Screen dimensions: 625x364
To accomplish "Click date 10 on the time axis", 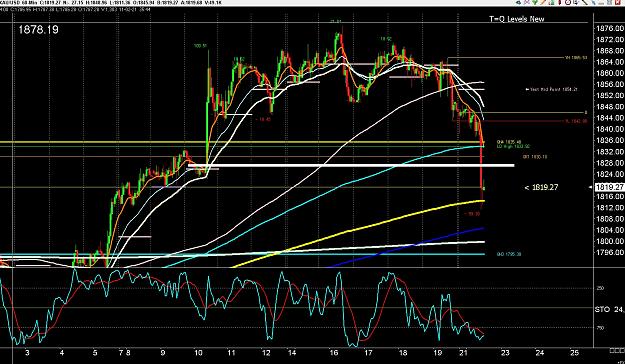I will click(x=199, y=353).
